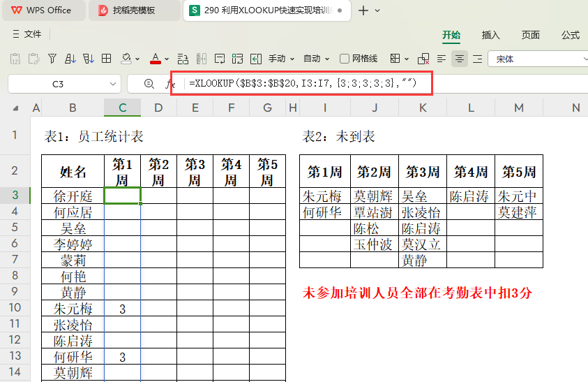Switch to the 公式 ribbon tab
The height and width of the screenshot is (382, 588).
click(x=571, y=35)
